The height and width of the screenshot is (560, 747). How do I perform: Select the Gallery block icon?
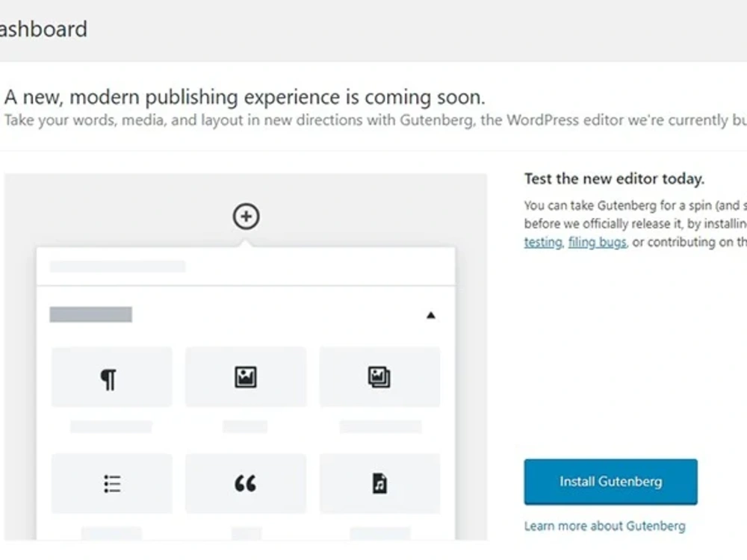(379, 377)
